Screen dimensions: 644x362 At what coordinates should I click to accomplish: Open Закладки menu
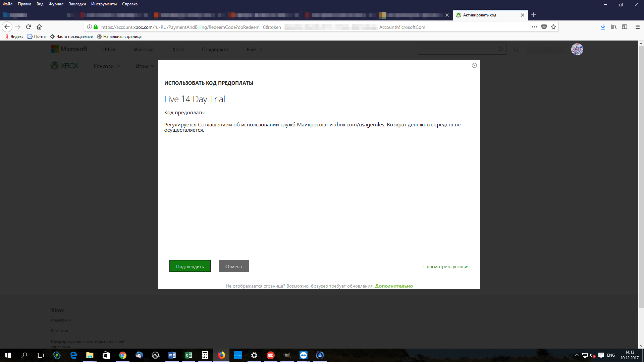point(77,4)
